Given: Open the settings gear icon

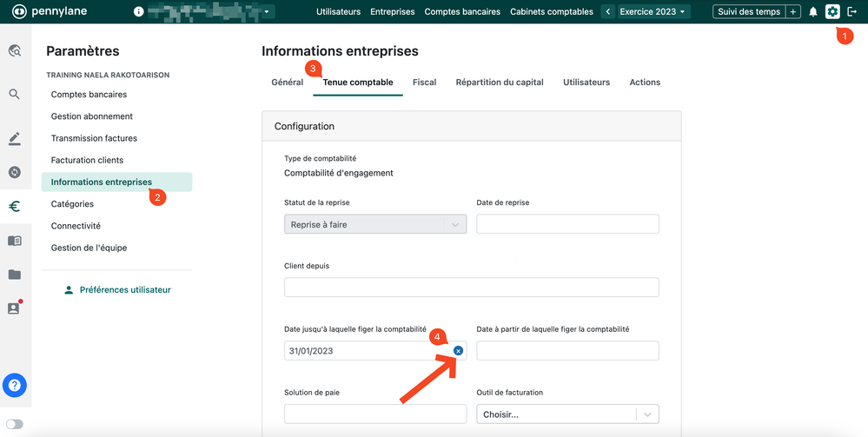Looking at the screenshot, I should (832, 12).
